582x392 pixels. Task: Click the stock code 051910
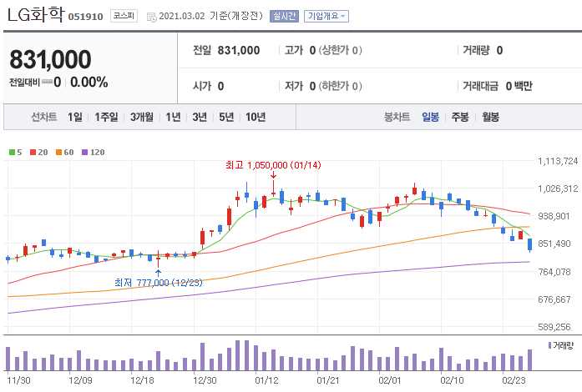(86, 17)
